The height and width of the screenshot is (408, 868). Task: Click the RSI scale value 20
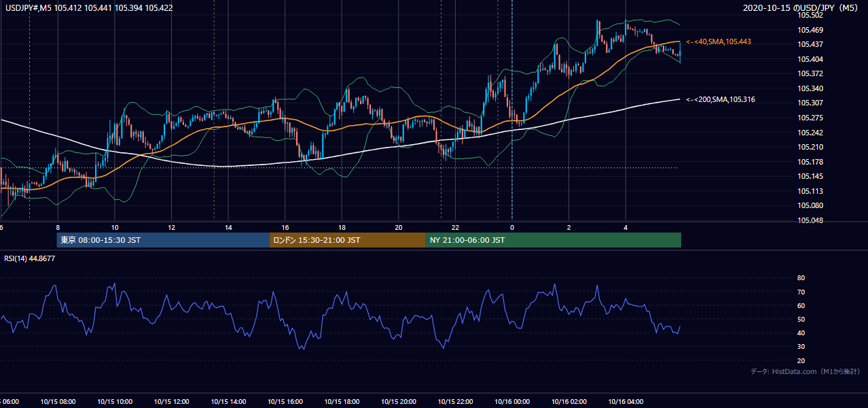click(801, 360)
